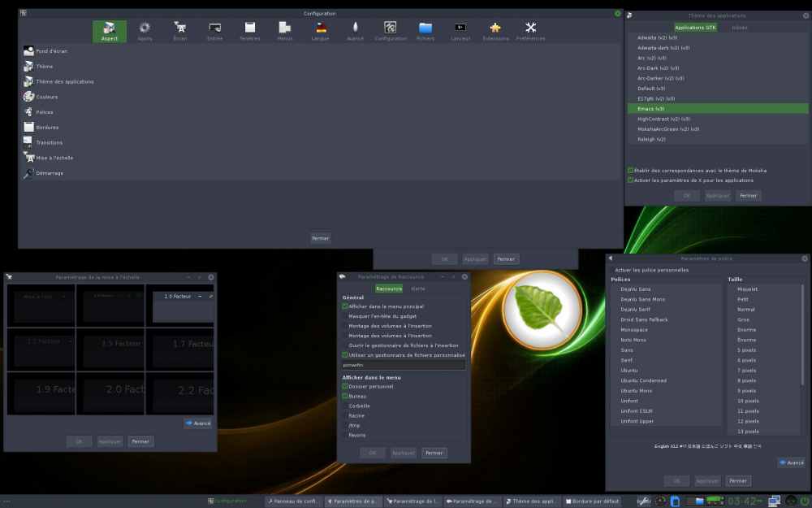Select the Écran settings icon
This screenshot has height=508, width=812.
[x=179, y=30]
